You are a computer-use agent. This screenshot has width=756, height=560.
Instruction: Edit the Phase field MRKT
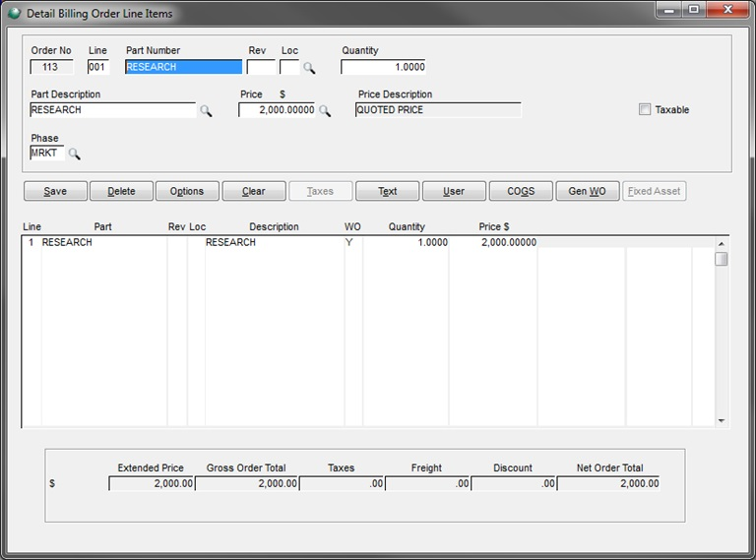pos(47,154)
